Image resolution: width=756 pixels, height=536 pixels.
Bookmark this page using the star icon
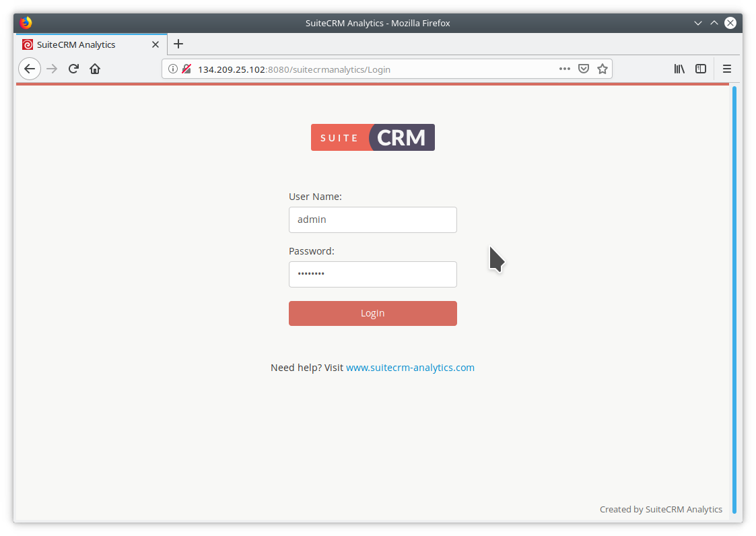(x=602, y=69)
